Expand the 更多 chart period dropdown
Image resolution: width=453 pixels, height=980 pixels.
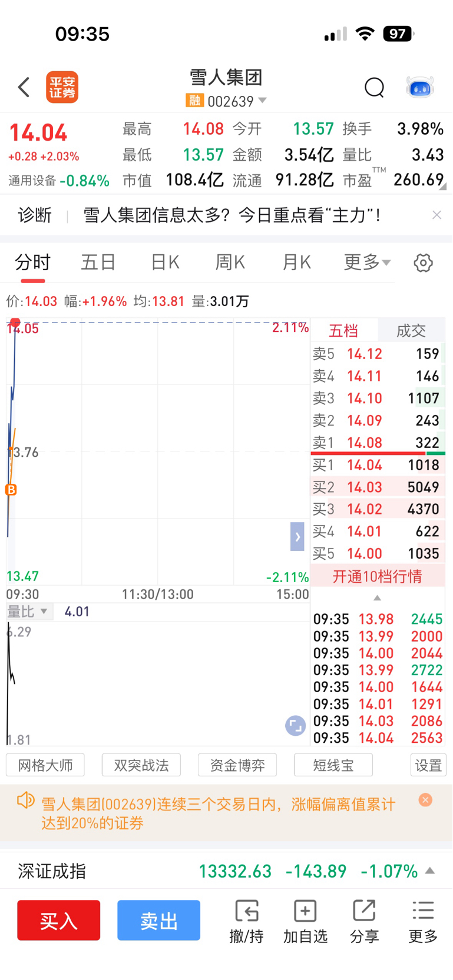367,262
